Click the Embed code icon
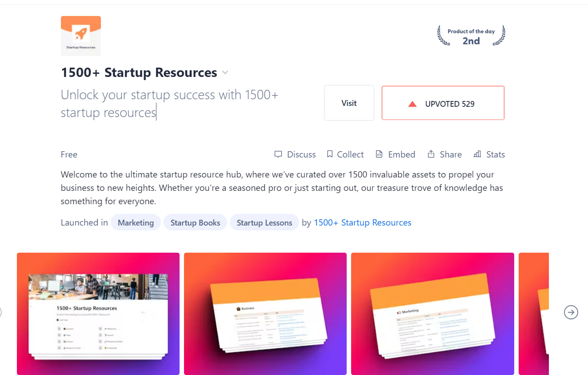The image size is (588, 375). pos(379,154)
